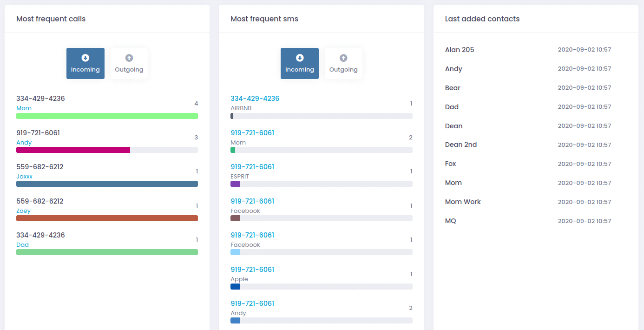Click the timestamp next to MQ
644x330 pixels.
point(585,221)
